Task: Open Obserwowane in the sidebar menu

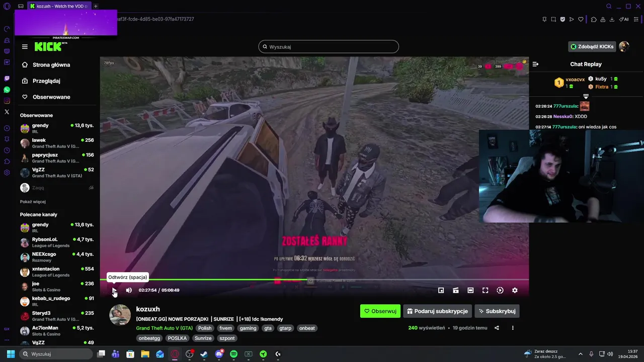Action: (51, 97)
